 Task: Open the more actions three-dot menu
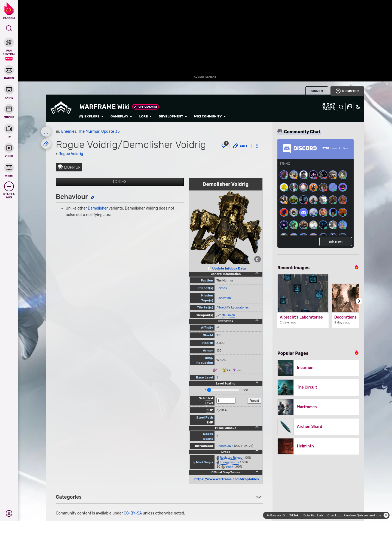click(x=257, y=146)
